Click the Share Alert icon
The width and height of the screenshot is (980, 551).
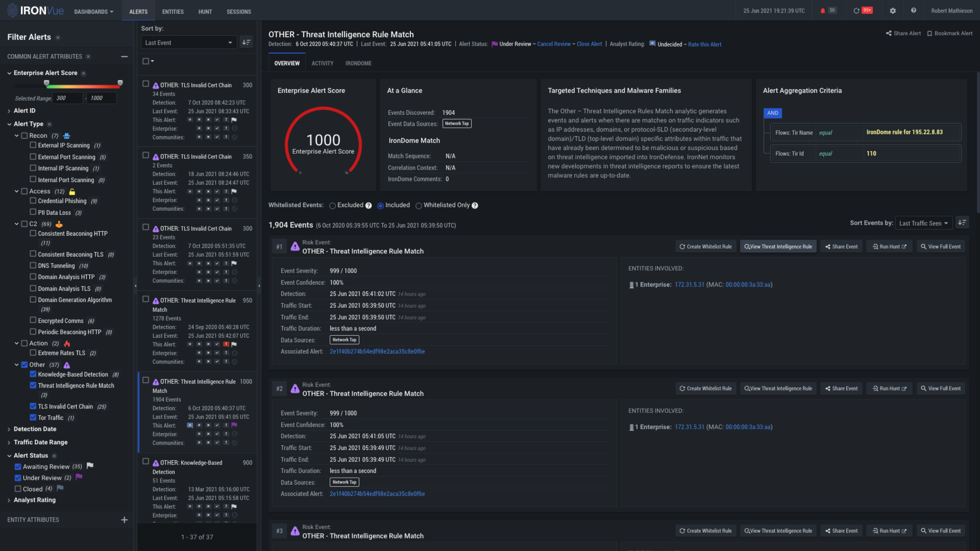[889, 33]
